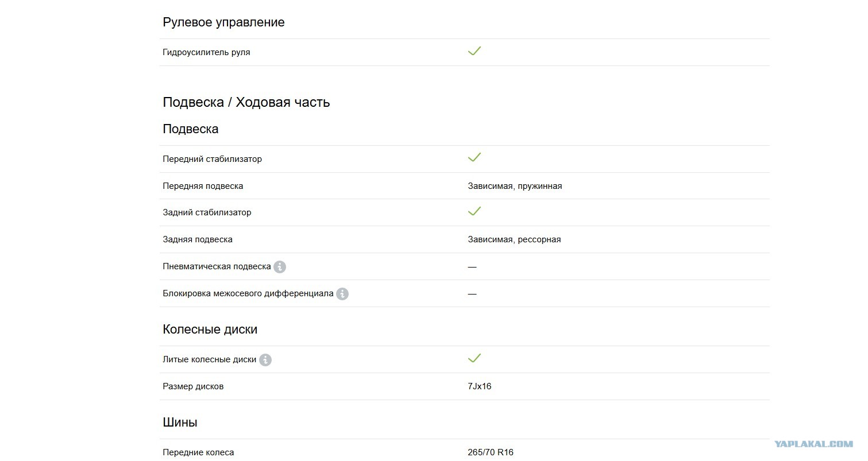Click green checkmark for Задний стабилизатор
This screenshot has height=461, width=868.
(x=474, y=211)
